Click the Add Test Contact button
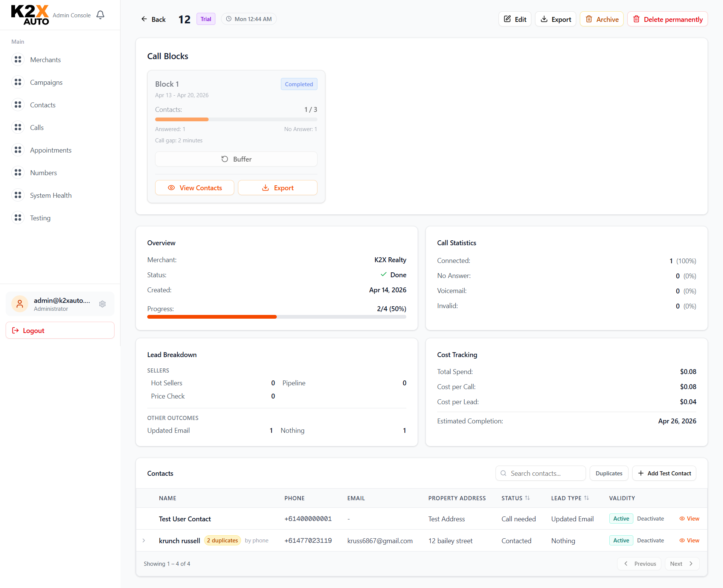This screenshot has width=723, height=588. pyautogui.click(x=664, y=473)
